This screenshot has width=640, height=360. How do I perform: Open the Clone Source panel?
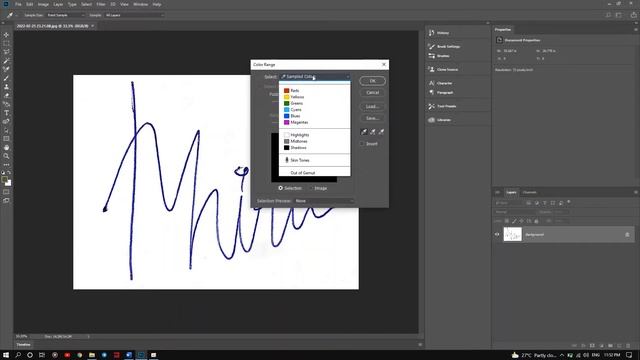coord(443,69)
